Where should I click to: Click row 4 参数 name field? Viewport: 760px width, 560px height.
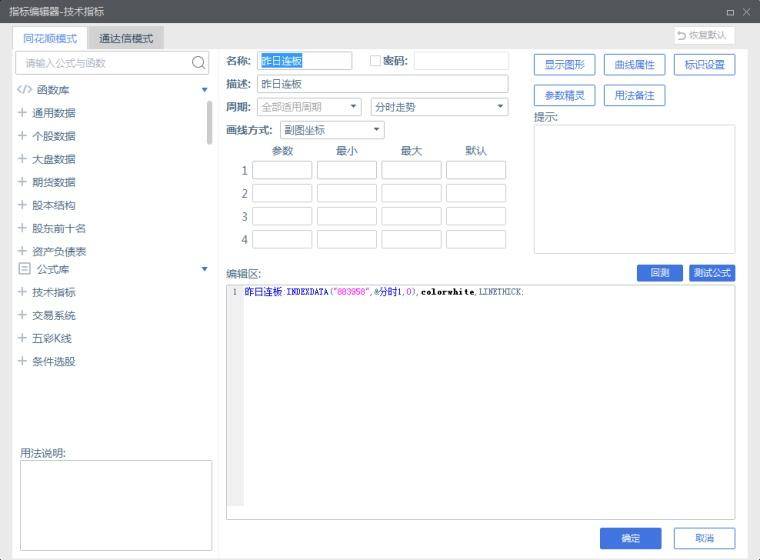282,240
